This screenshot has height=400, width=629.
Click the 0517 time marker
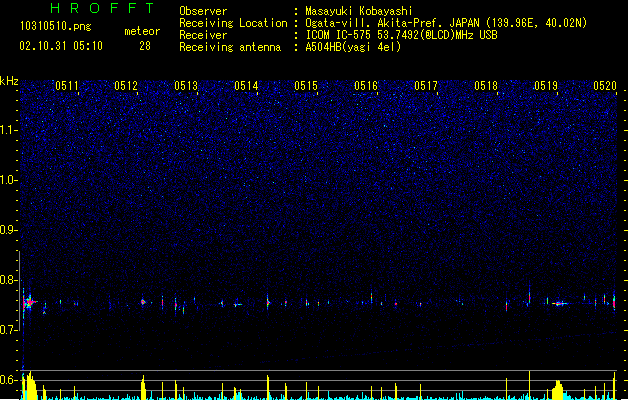click(x=426, y=86)
